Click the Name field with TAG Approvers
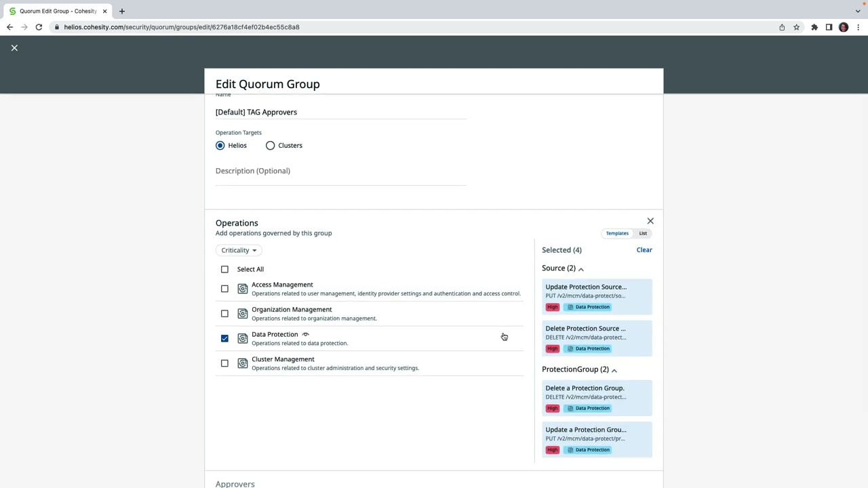Image resolution: width=868 pixels, height=488 pixels. [x=340, y=112]
